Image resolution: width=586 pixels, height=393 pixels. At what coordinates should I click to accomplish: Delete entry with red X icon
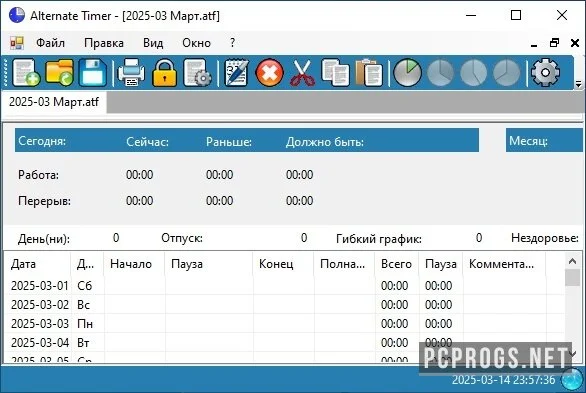[x=269, y=72]
